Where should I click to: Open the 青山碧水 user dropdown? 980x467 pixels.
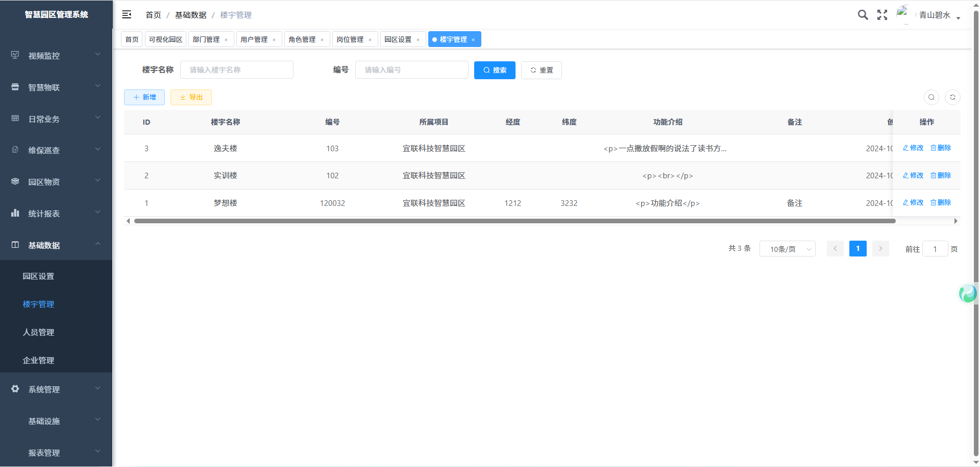tap(938, 15)
